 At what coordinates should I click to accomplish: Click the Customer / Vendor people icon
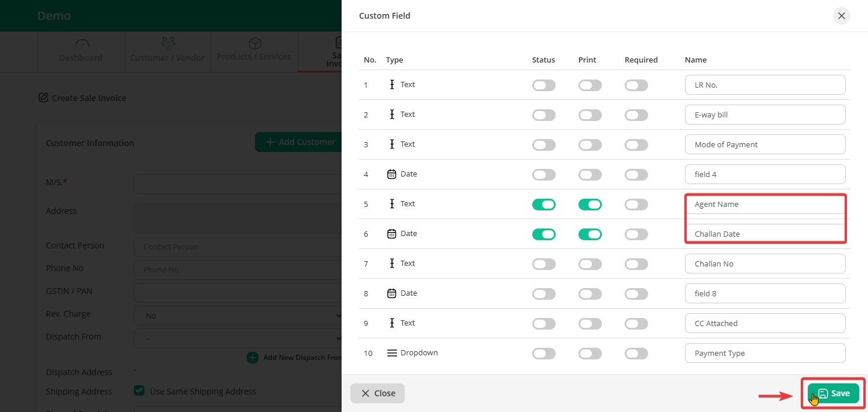[168, 44]
